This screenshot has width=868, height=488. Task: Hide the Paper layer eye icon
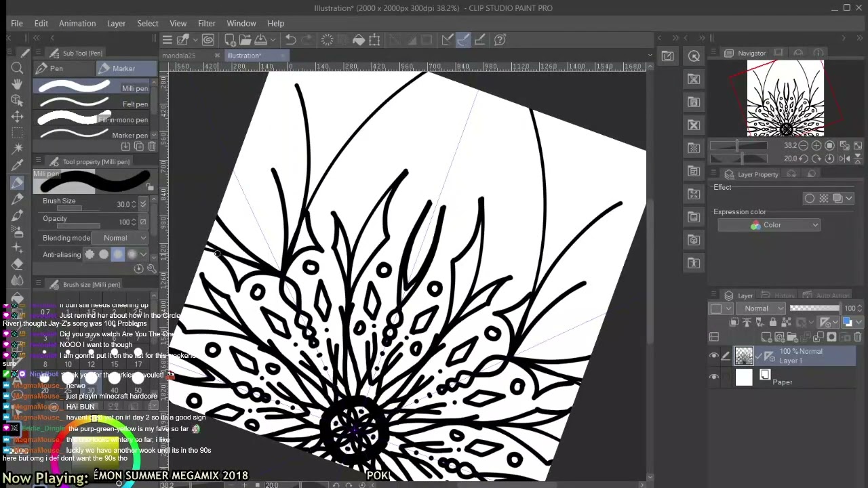coord(713,378)
